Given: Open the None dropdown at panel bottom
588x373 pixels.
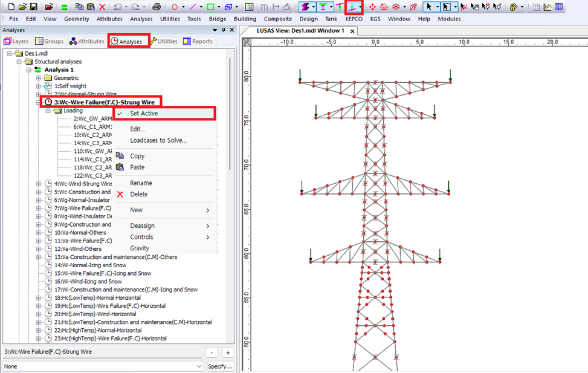Looking at the screenshot, I should tap(199, 366).
